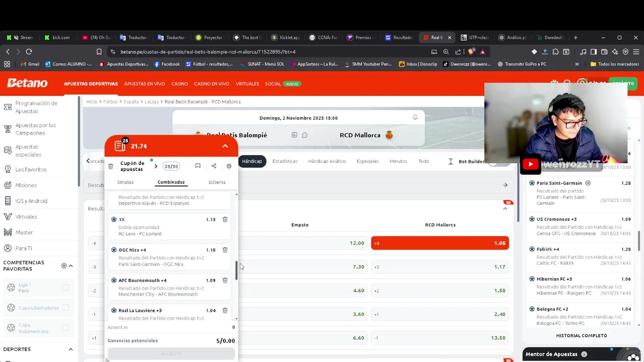
Task: Open the browser hamburger menu
Action: click(636, 51)
